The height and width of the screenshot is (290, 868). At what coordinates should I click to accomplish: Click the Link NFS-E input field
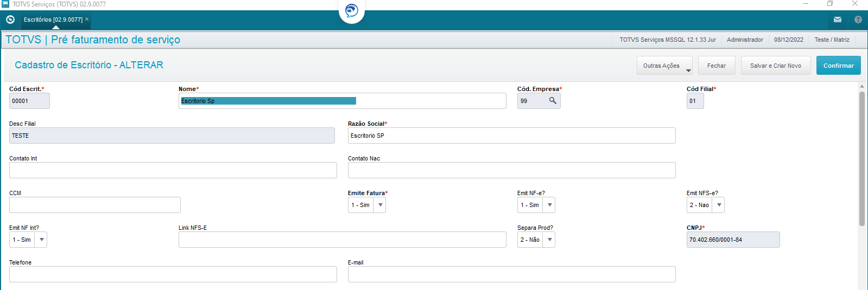(343, 240)
